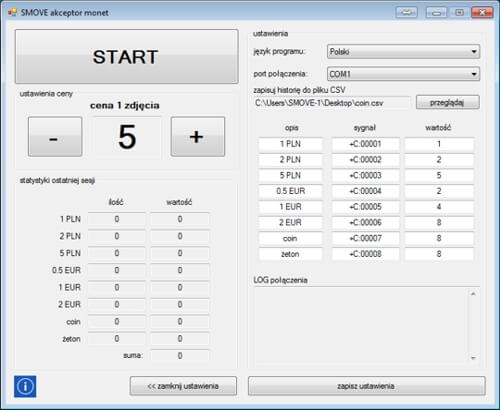Image resolution: width=500 pixels, height=410 pixels.
Task: Click sygnał field +C:00006
Action: tap(365, 222)
